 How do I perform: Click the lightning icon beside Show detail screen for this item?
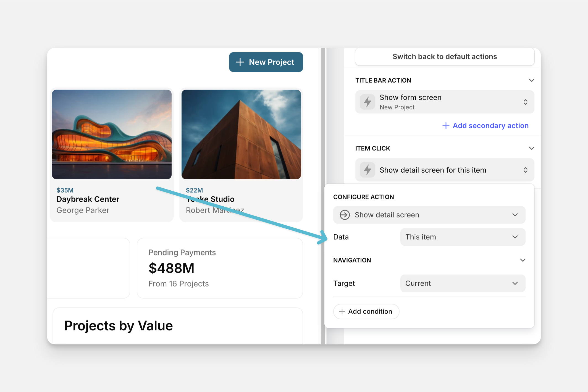point(367,170)
